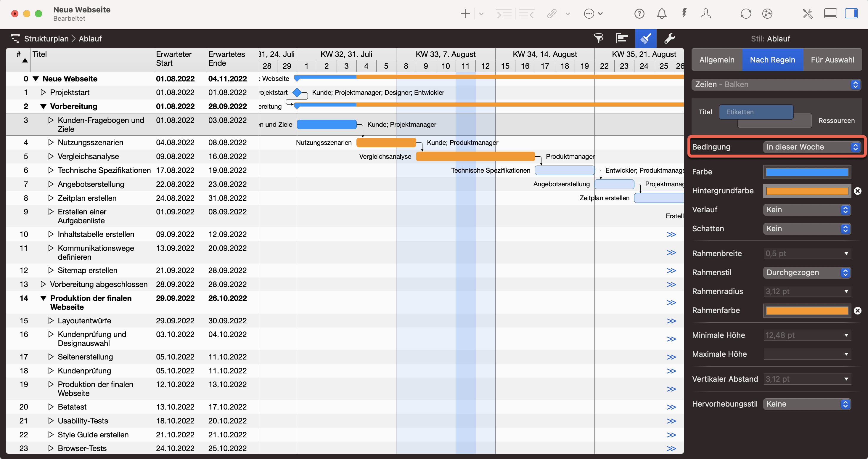Click Strukturplan in the breadcrumb
This screenshot has height=459, width=868.
point(46,39)
